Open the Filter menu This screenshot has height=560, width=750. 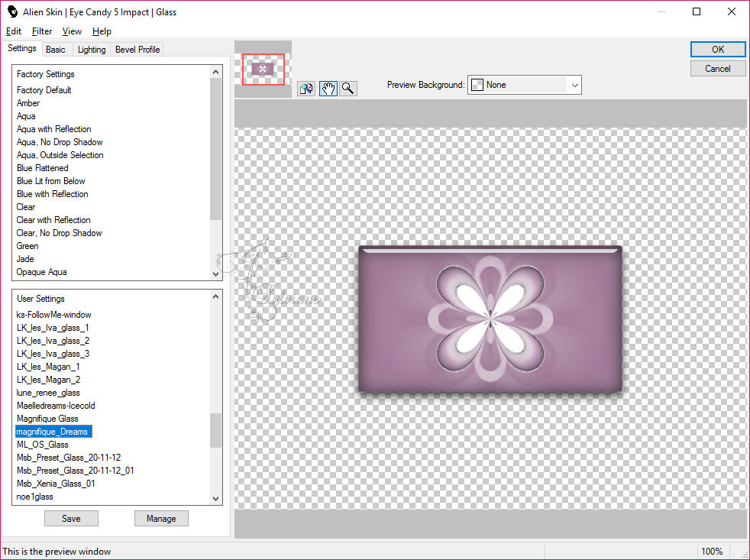(x=41, y=31)
